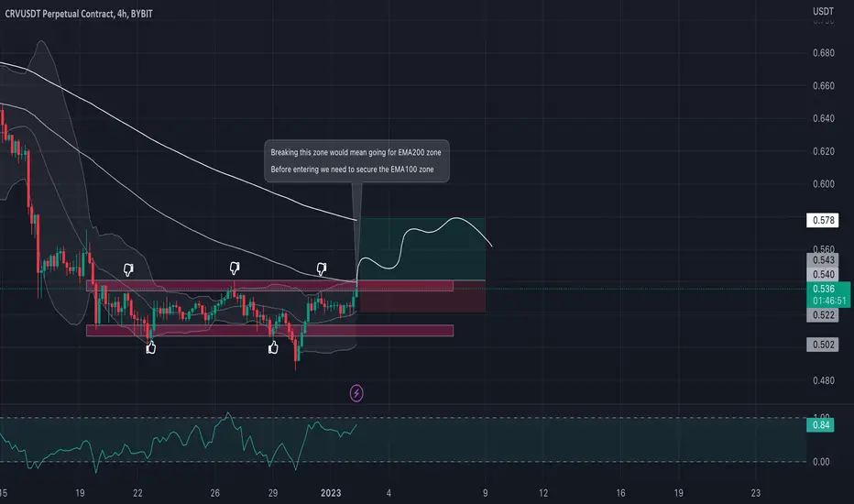
Task: Click the 26 date axis label
Action: pos(215,493)
